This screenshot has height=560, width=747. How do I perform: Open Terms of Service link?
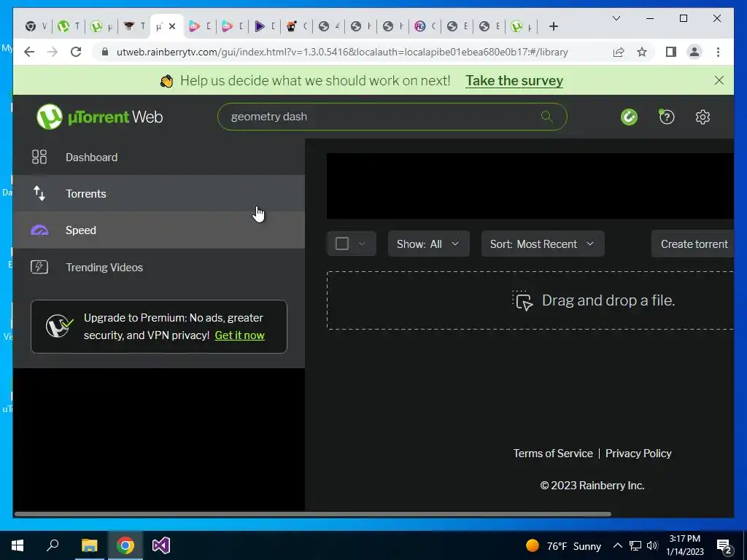[x=553, y=454]
